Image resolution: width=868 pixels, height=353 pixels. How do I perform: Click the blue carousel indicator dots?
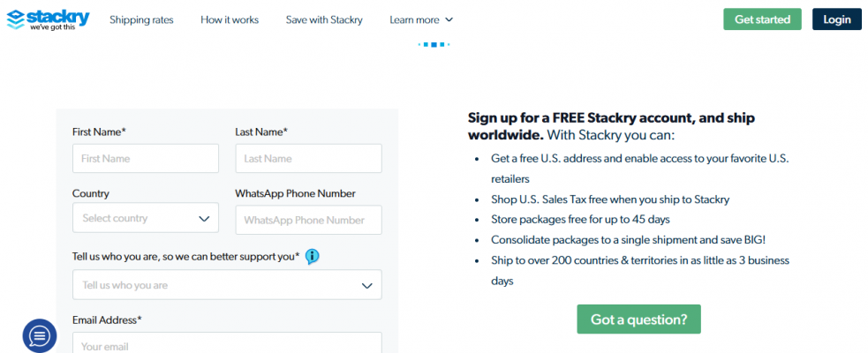pos(434,43)
